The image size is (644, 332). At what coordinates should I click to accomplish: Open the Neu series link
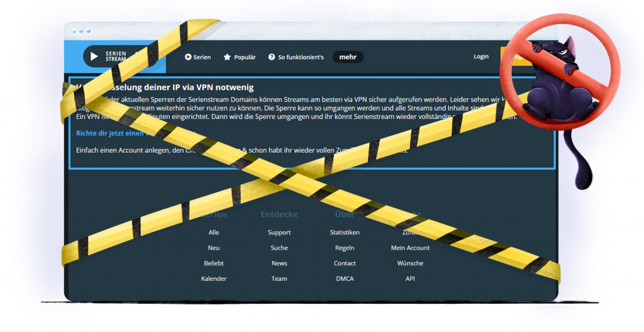(x=214, y=248)
